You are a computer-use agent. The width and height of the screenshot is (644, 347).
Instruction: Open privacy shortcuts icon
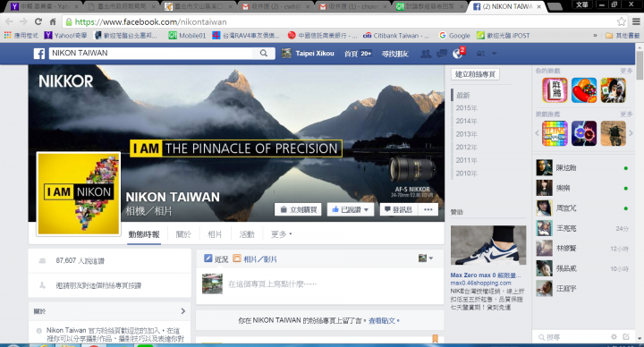click(x=480, y=54)
